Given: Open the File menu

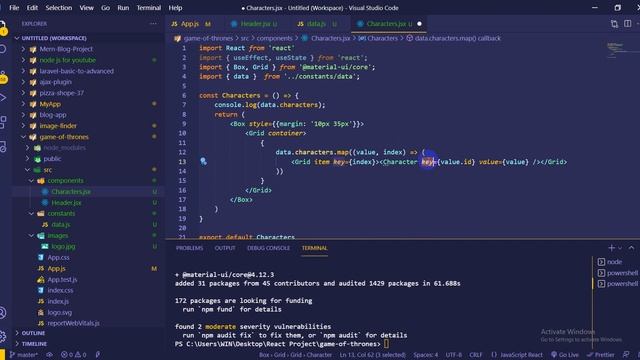Looking at the screenshot, I should click(14, 8).
